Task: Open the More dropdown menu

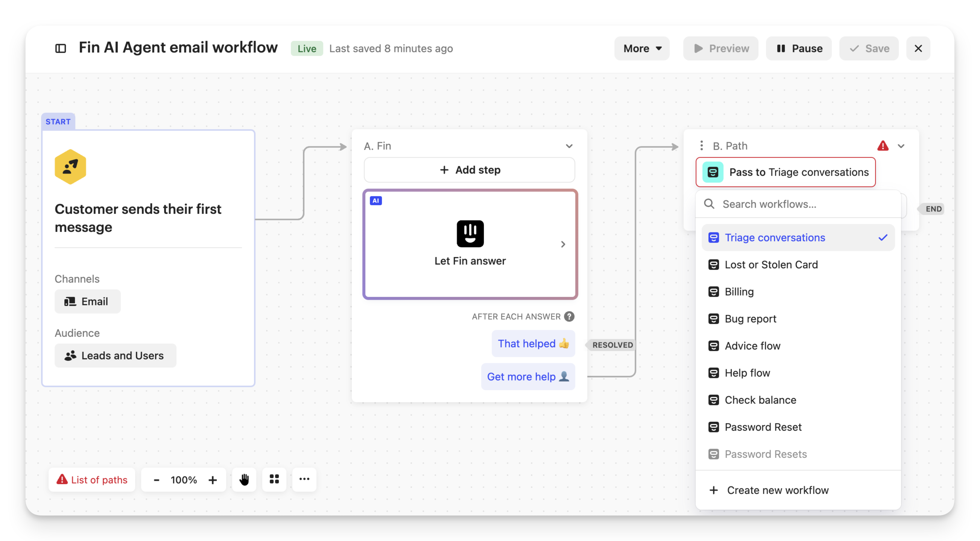Action: point(641,48)
